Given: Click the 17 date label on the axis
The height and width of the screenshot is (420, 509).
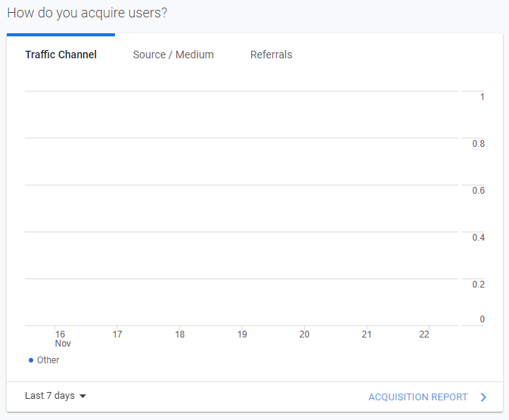Looking at the screenshot, I should (x=117, y=334).
